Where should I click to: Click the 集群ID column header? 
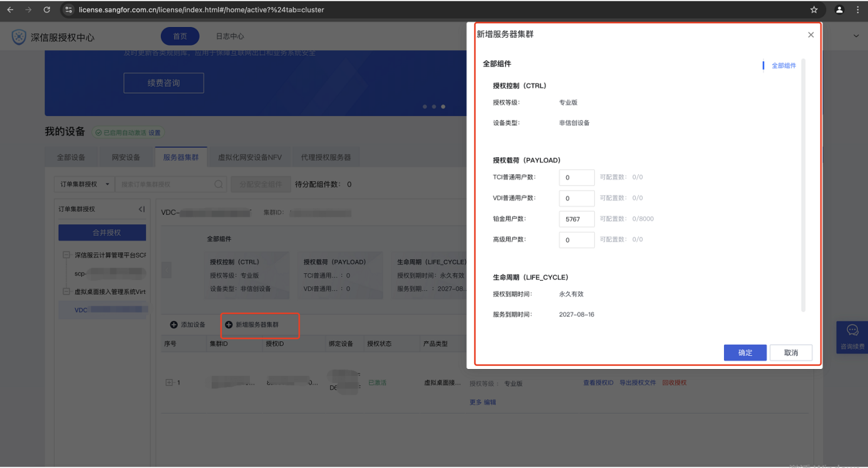tap(219, 344)
